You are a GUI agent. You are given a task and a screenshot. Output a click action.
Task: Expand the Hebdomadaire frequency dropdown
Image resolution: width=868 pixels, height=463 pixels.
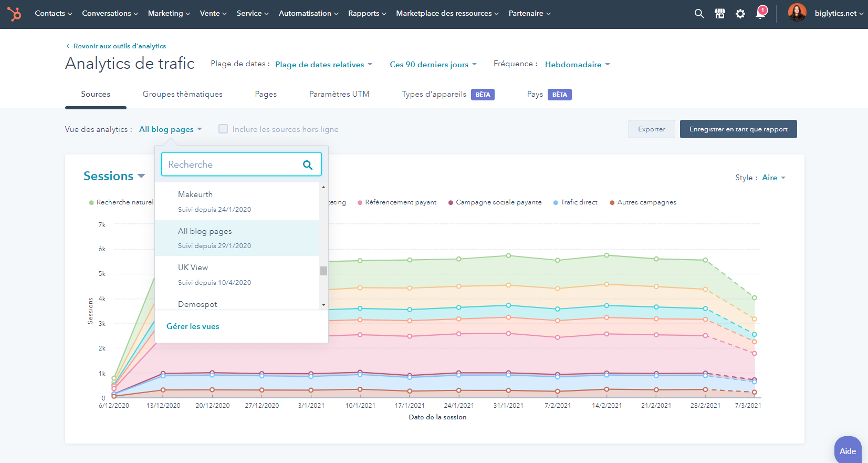click(x=577, y=65)
